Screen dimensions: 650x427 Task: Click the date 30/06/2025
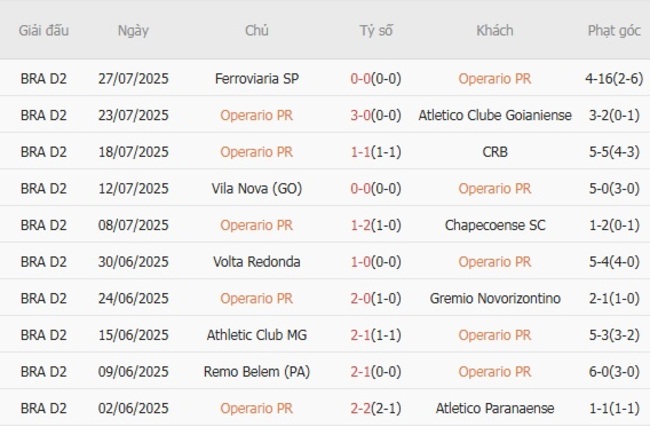point(133,262)
